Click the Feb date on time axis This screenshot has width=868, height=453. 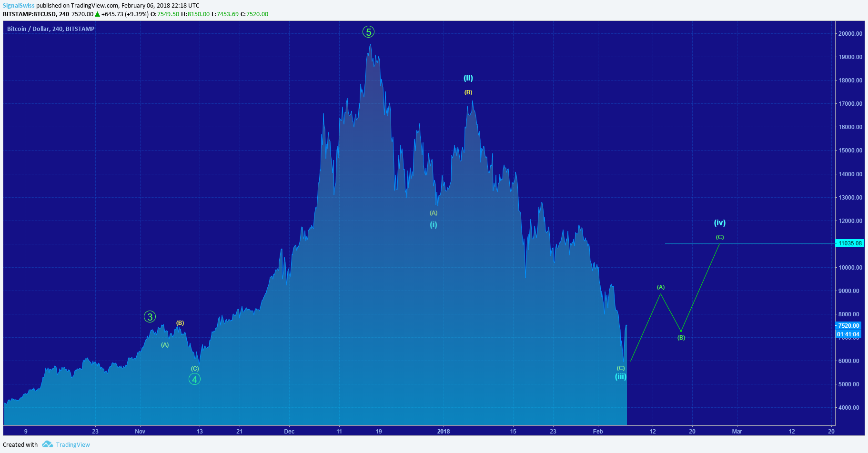click(598, 432)
